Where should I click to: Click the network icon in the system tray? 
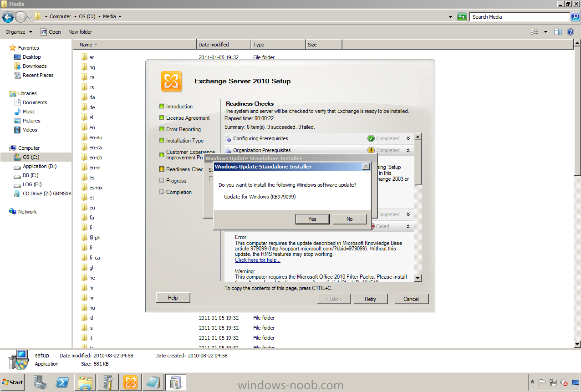pos(553,382)
